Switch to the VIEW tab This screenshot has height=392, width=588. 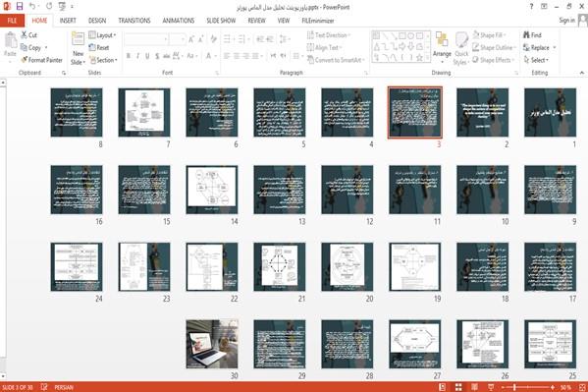coord(283,21)
